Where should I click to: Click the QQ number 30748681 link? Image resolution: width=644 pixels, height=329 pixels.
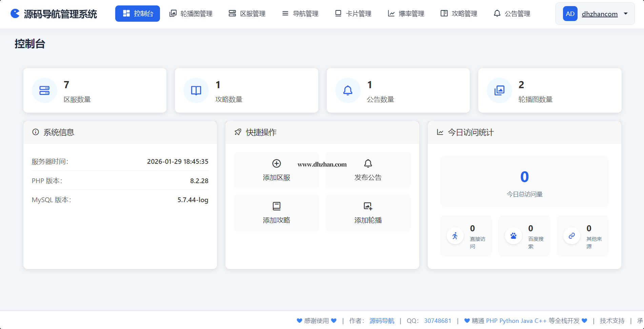438,321
